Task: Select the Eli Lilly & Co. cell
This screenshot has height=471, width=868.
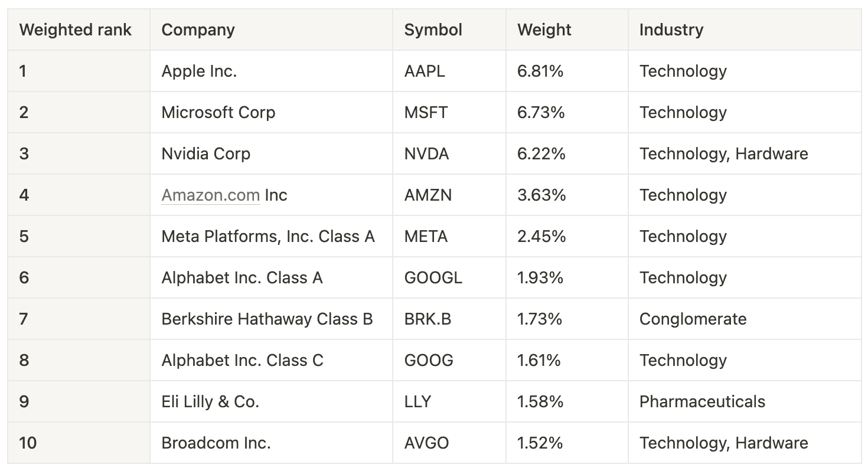Action: click(210, 402)
